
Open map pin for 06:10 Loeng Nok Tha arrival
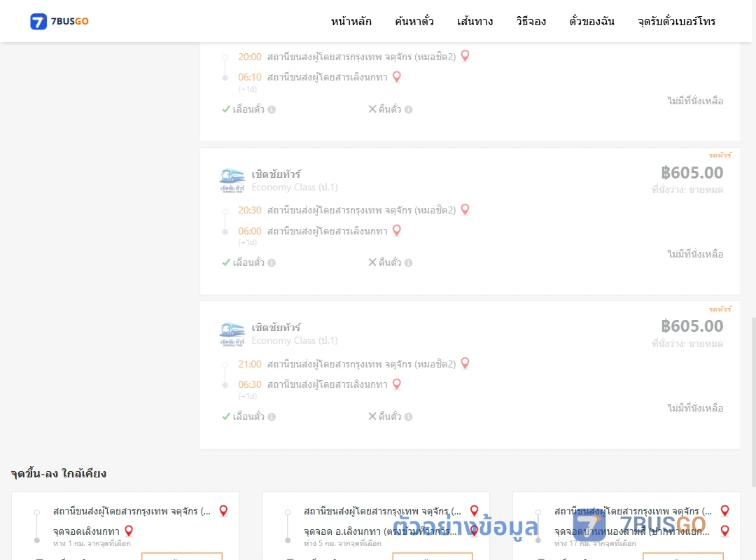click(397, 77)
